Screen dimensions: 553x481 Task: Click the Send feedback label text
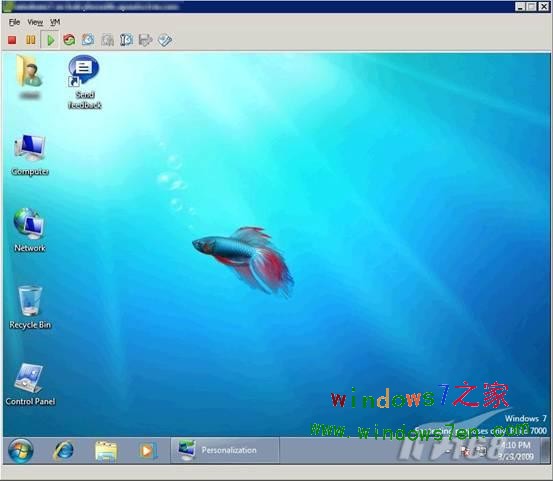pyautogui.click(x=85, y=100)
